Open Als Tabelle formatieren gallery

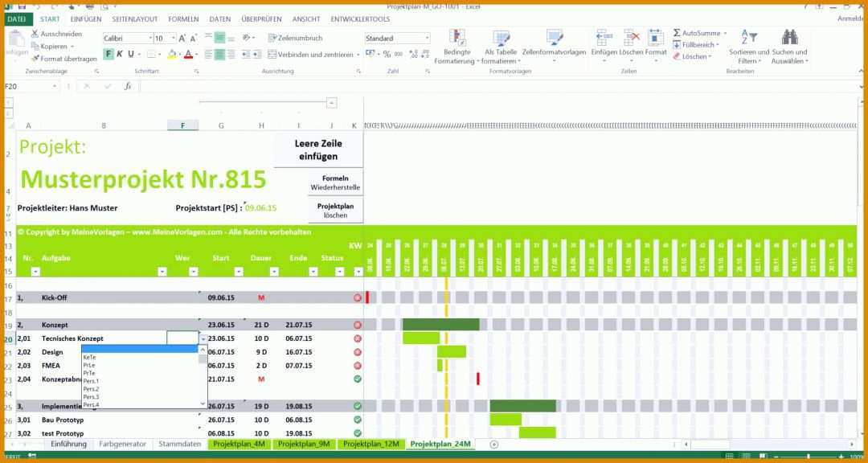point(501,47)
